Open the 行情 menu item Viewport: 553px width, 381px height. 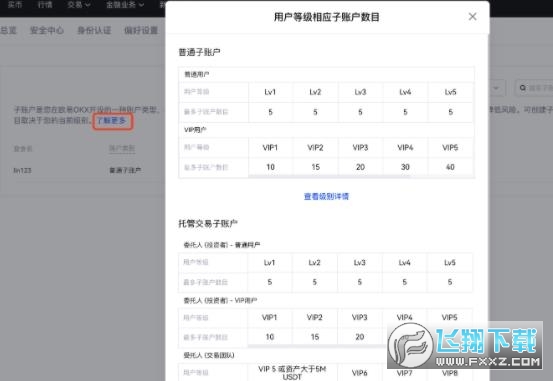point(45,5)
